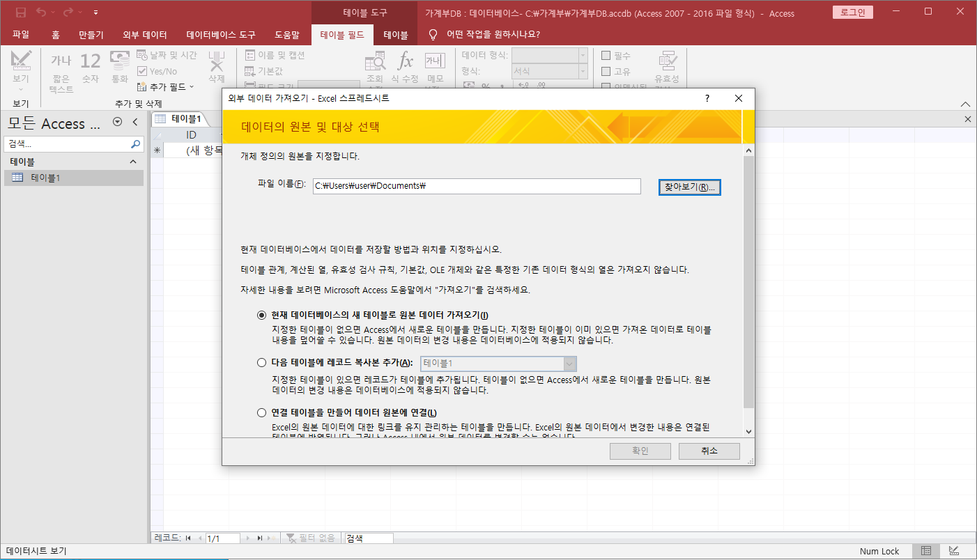
Task: Click the View (보기) design icon in ribbon
Action: click(21, 61)
